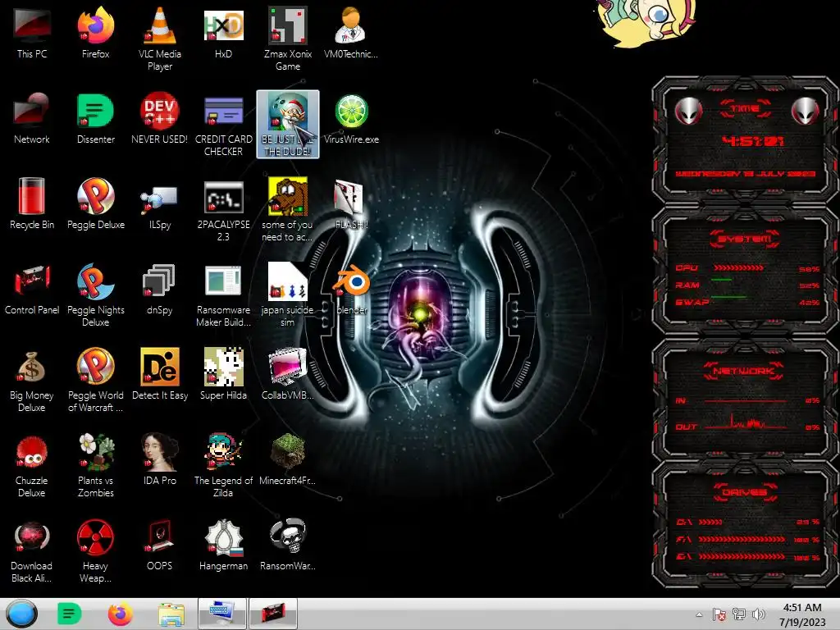Click the Chuzzle Deluxe icon
The width and height of the screenshot is (840, 630).
tap(32, 465)
